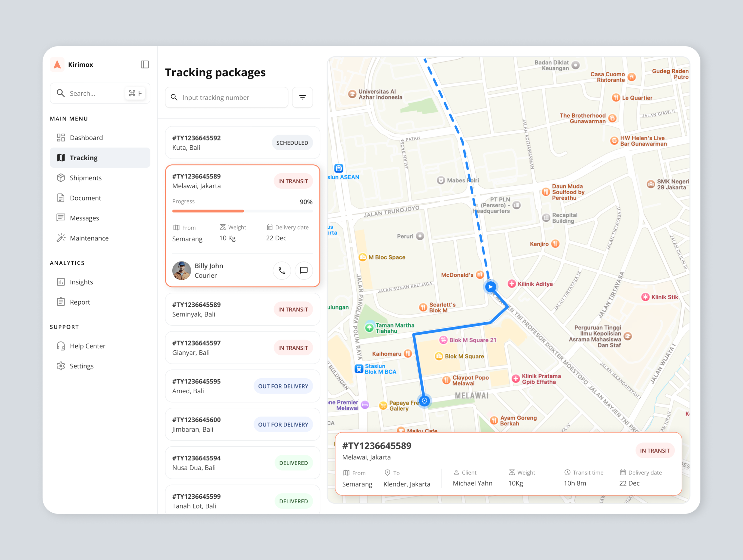
Task: Click the filter icon beside tracking search
Action: [x=302, y=97]
